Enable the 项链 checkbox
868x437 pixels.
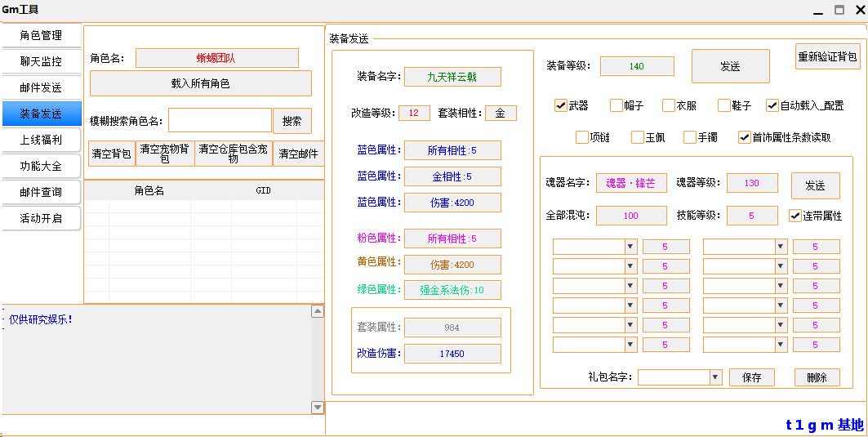582,137
